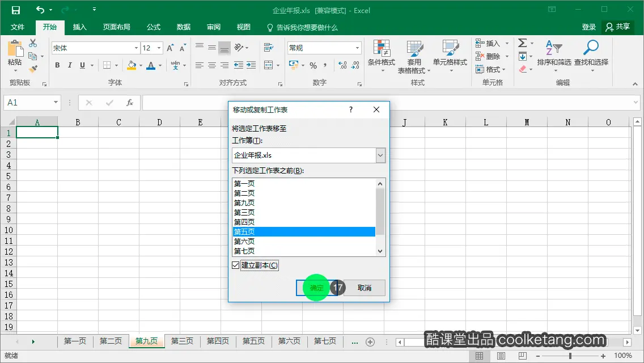Open the font name dropdown
Screen dimensions: 644x363
tap(136, 48)
